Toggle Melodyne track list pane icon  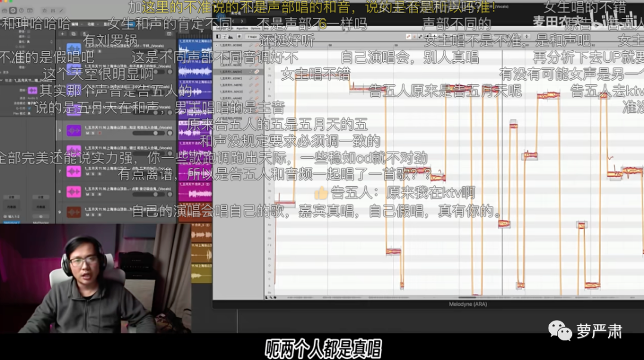(218, 36)
